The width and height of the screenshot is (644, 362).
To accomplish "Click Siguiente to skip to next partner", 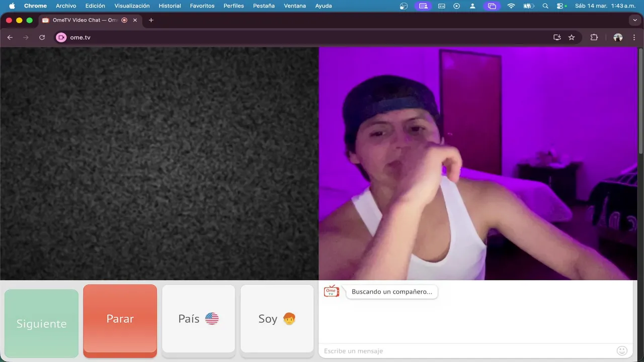I will tap(41, 323).
